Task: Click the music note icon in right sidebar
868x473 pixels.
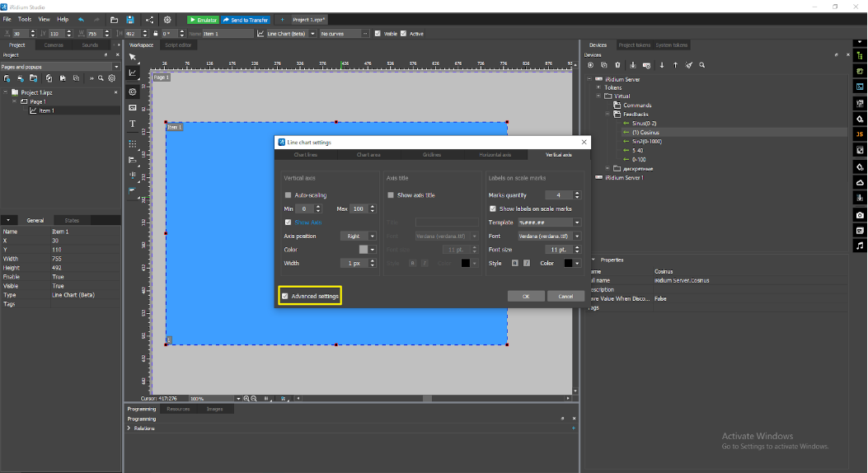Action: (860, 246)
